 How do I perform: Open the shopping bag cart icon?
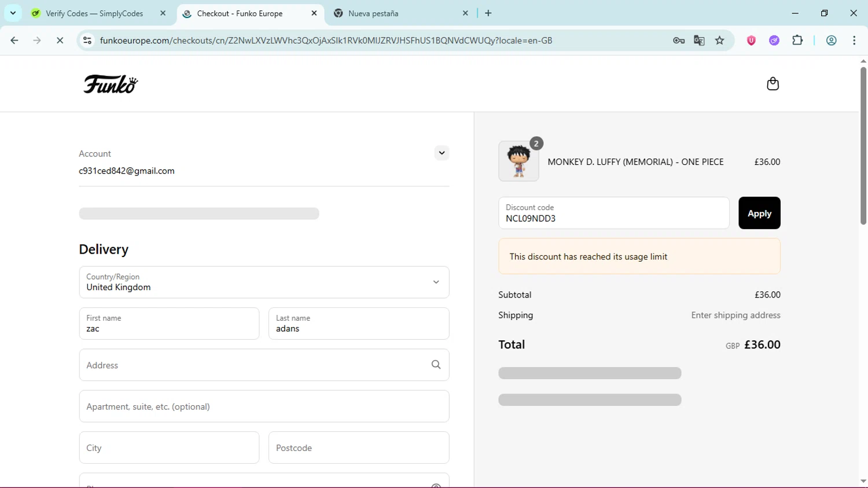(x=773, y=84)
